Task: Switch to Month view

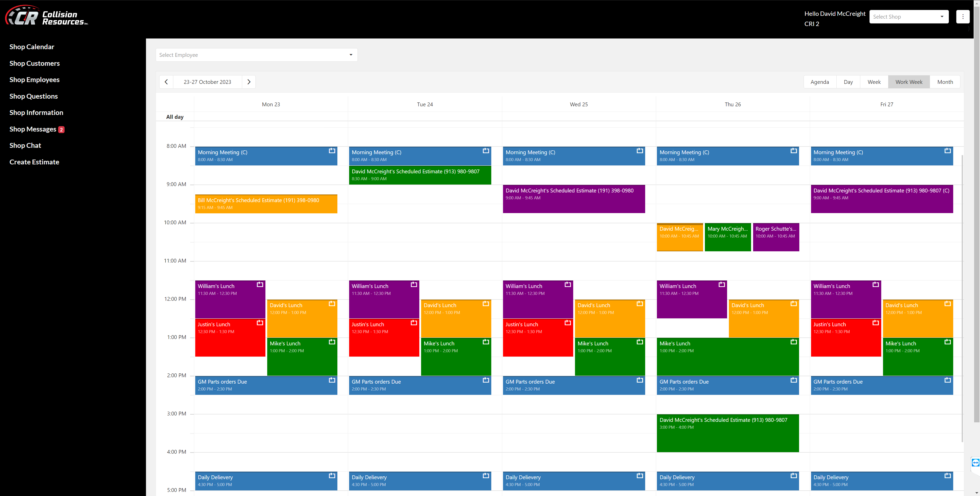Action: pyautogui.click(x=945, y=82)
